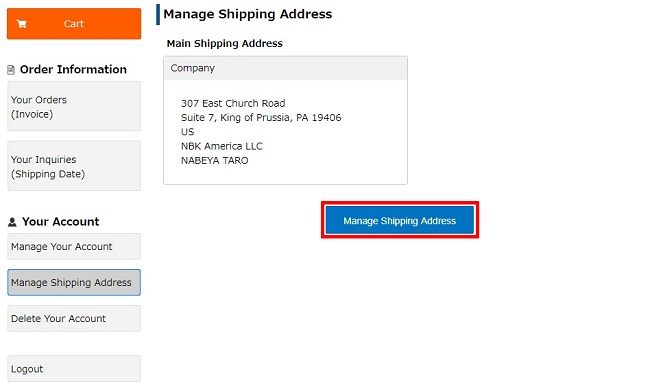Click the shopping cart icon
This screenshot has height=390, width=650.
[x=22, y=24]
